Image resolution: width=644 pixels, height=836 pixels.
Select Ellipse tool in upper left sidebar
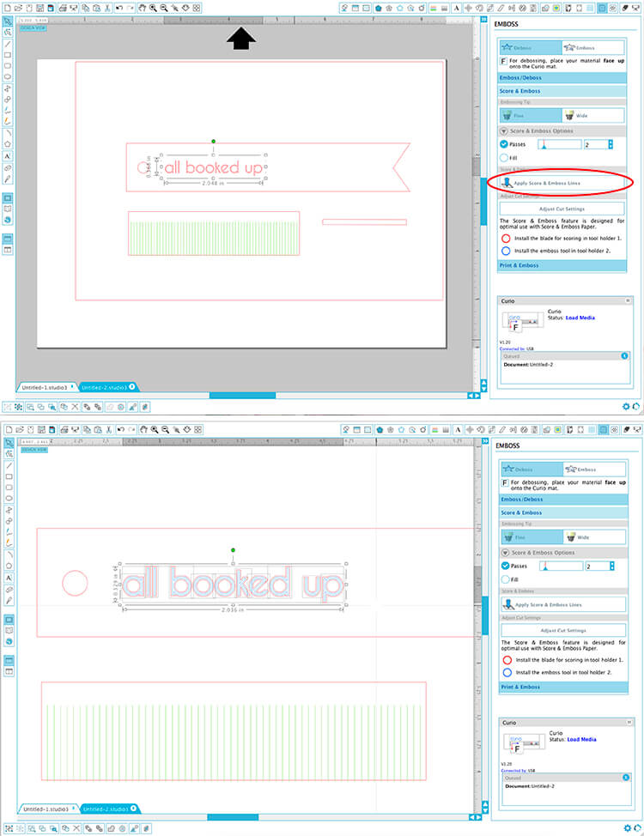click(8, 76)
